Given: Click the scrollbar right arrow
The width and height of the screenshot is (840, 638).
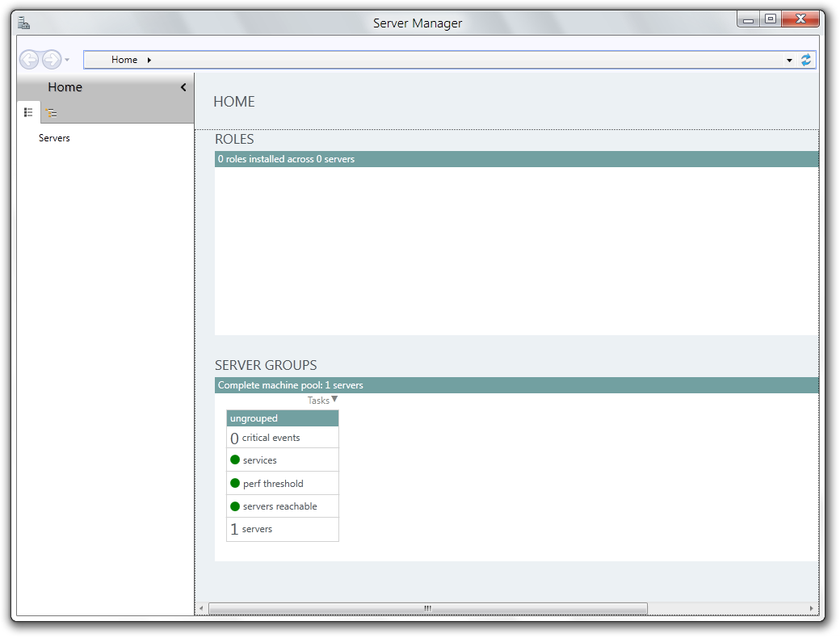Looking at the screenshot, I should (811, 609).
